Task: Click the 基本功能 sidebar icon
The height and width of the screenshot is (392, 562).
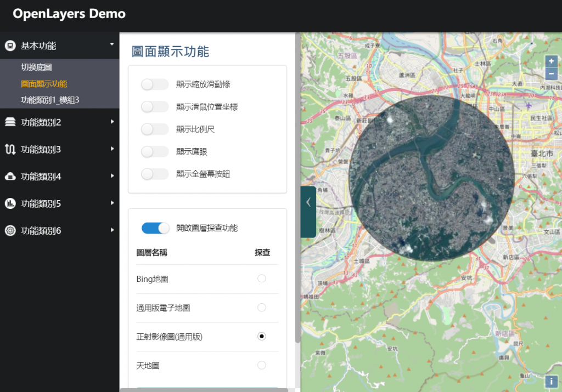Action: (10, 46)
